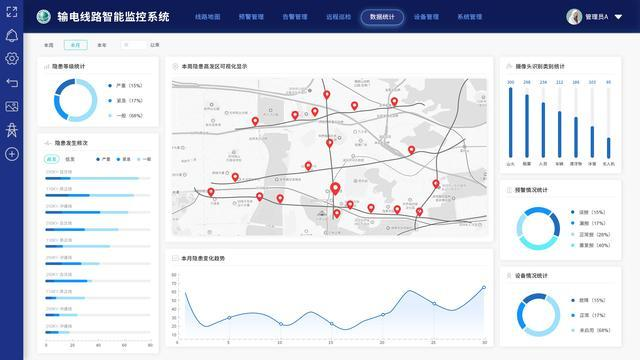Open the 线路地图 navigation tab
The image size is (640, 360).
pyautogui.click(x=208, y=17)
